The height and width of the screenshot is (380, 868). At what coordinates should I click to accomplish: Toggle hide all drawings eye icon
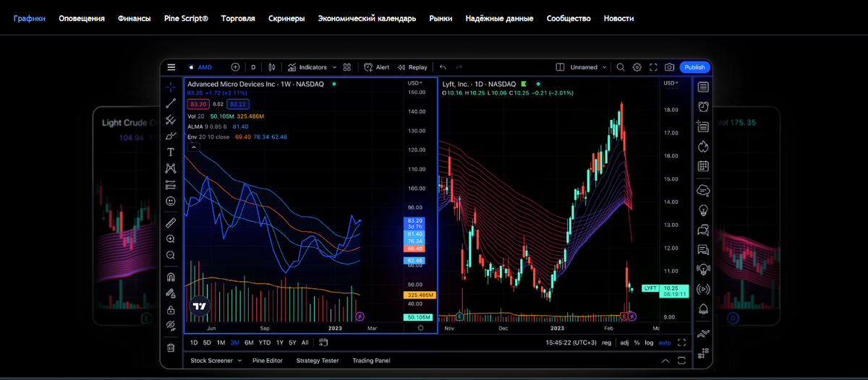[x=171, y=326]
